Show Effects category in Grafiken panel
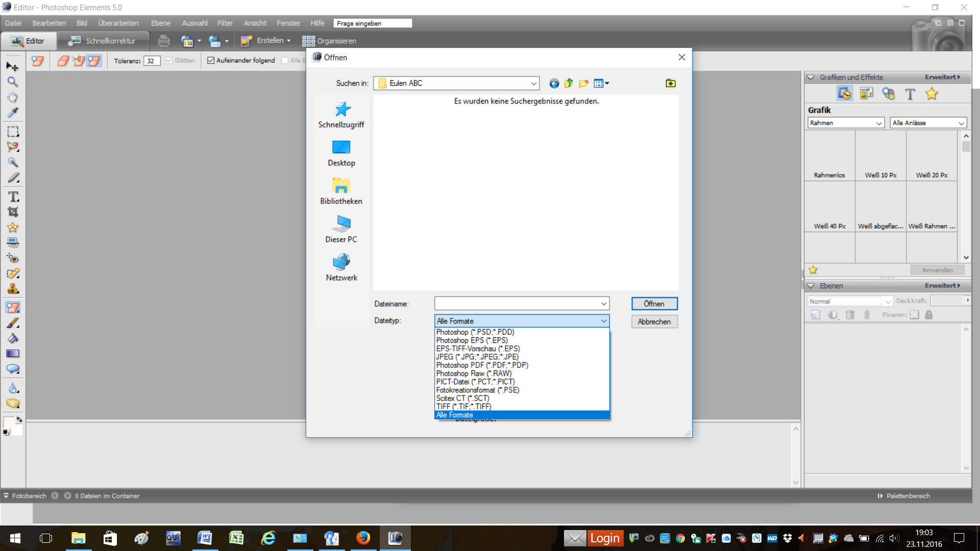 tap(888, 93)
